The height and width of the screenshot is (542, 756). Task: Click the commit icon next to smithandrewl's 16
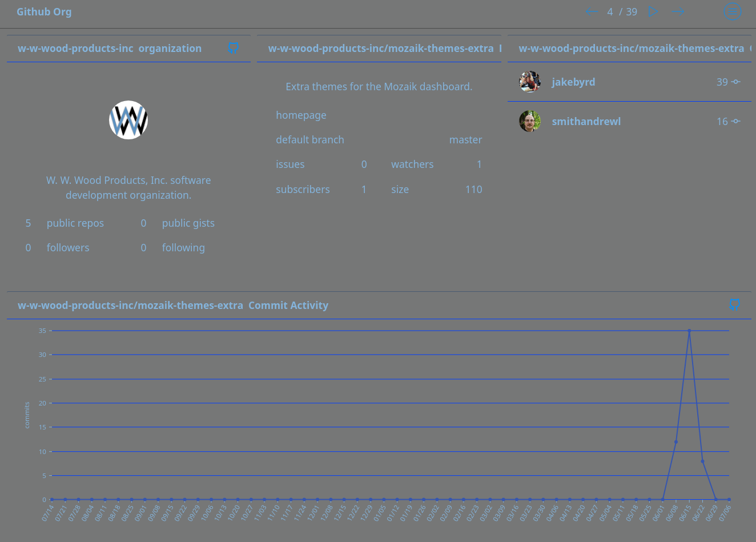(736, 121)
